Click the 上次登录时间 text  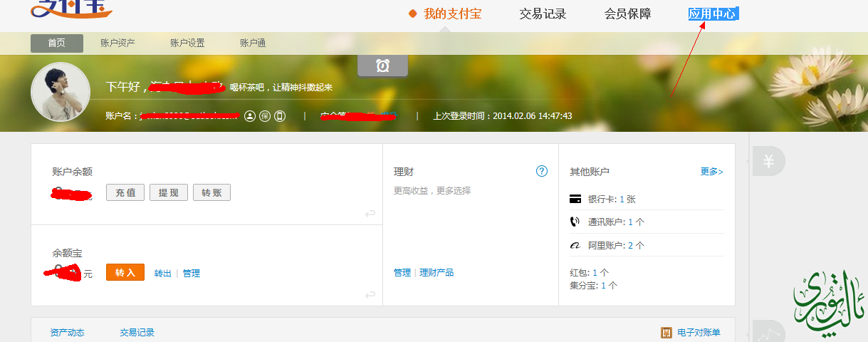(503, 115)
